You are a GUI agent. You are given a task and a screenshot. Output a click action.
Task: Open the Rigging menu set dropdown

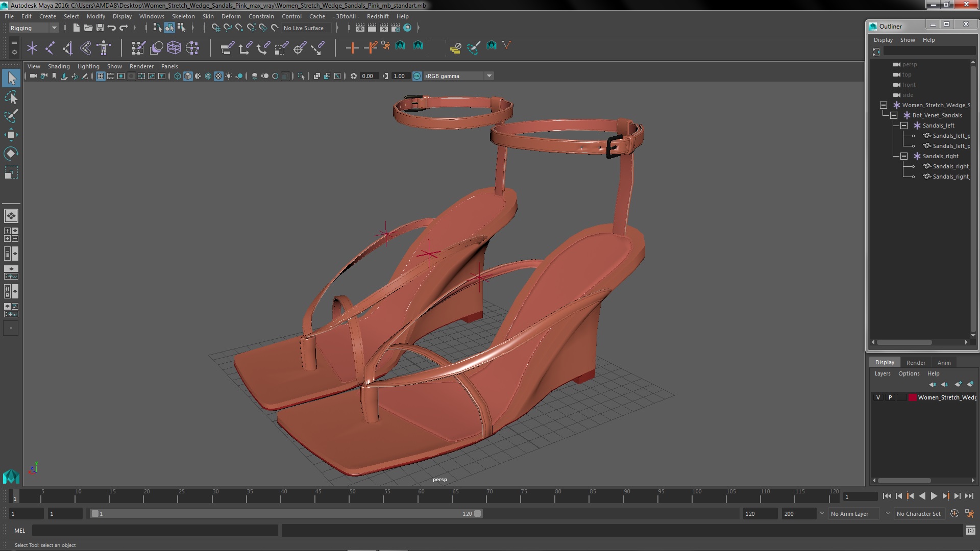[34, 28]
